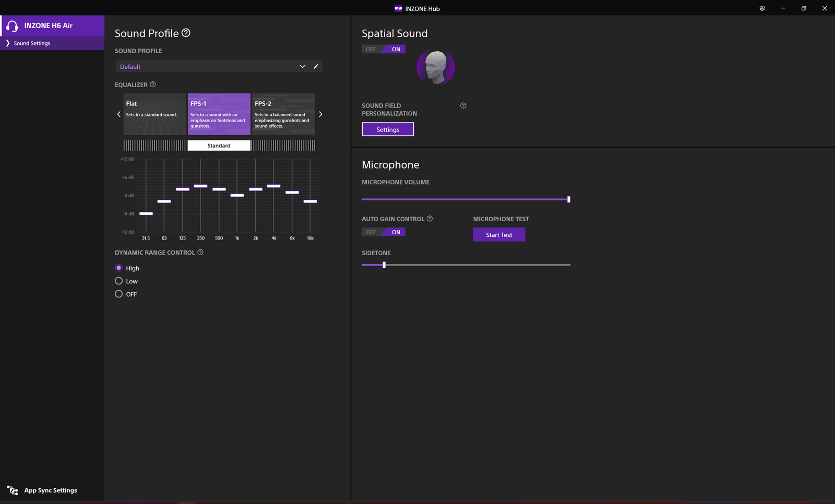Open the settings gear in the title bar
The height and width of the screenshot is (504, 835).
[762, 8]
